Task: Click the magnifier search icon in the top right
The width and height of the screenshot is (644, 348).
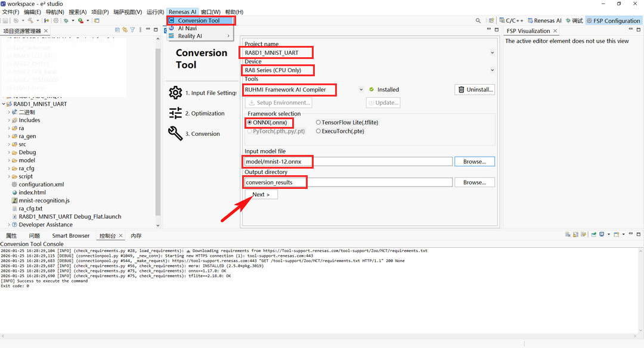Action: click(x=478, y=20)
